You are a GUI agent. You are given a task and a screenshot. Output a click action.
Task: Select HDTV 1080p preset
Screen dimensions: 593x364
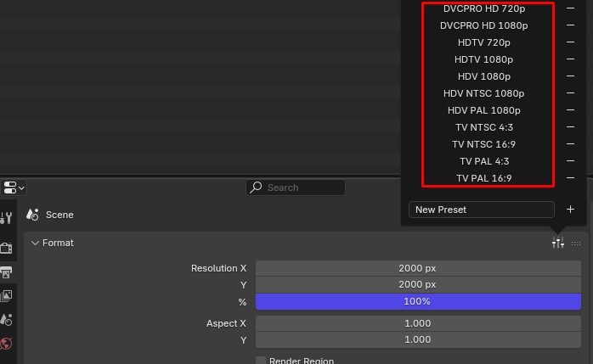pos(483,59)
